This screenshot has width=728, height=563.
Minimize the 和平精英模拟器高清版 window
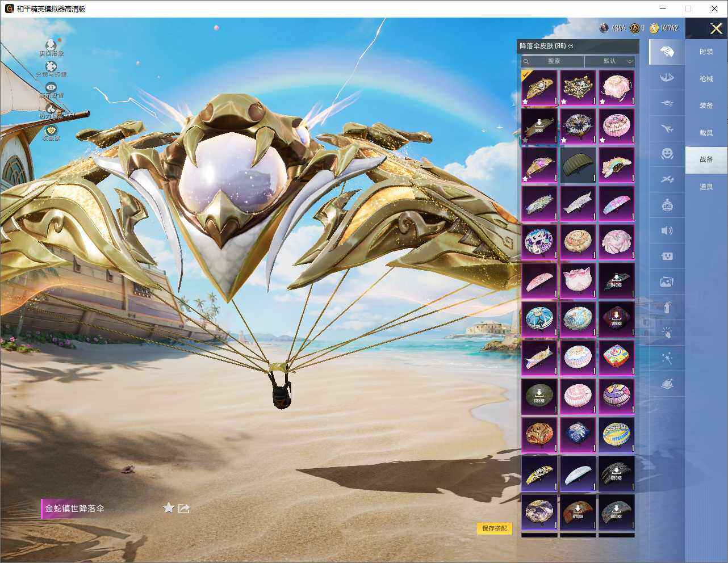662,9
